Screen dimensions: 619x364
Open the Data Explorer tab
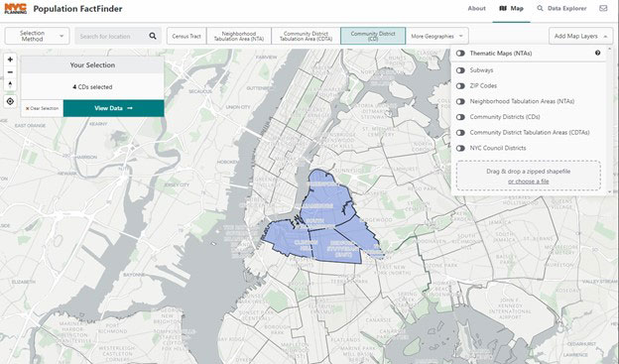click(x=561, y=8)
